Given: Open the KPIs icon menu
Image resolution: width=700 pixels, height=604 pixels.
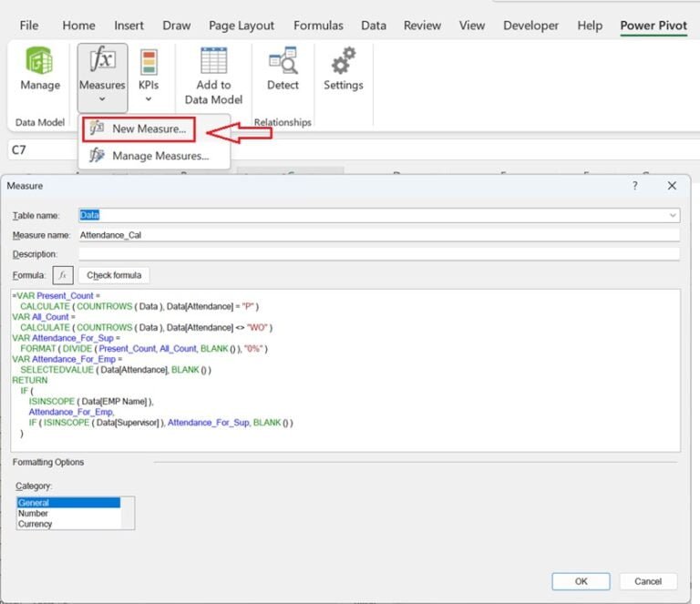Looking at the screenshot, I should [x=149, y=62].
